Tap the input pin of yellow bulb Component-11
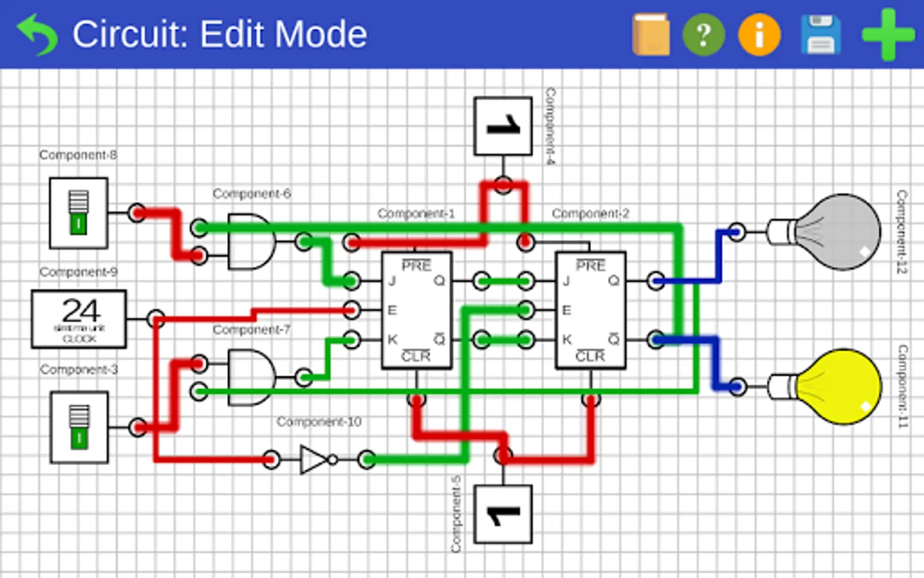This screenshot has height=578, width=924. pyautogui.click(x=737, y=387)
